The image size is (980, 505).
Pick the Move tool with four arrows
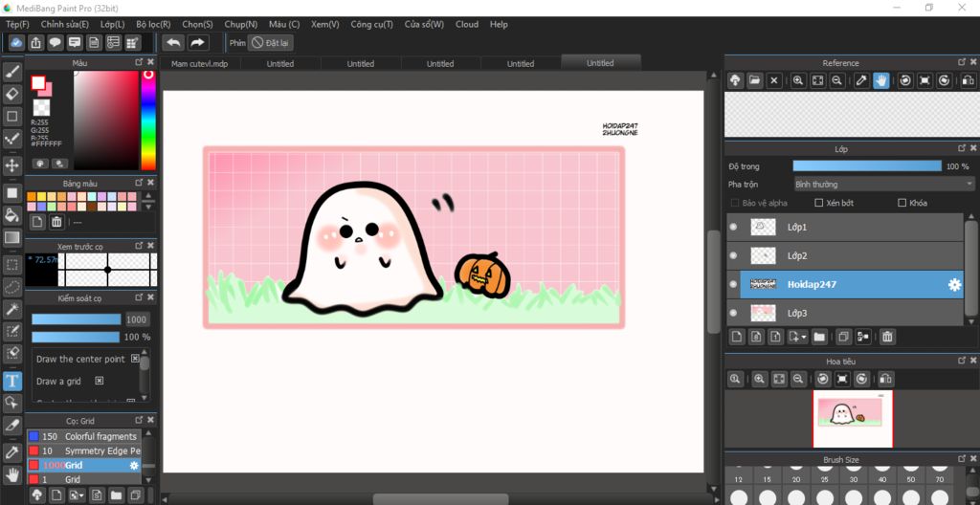11,165
